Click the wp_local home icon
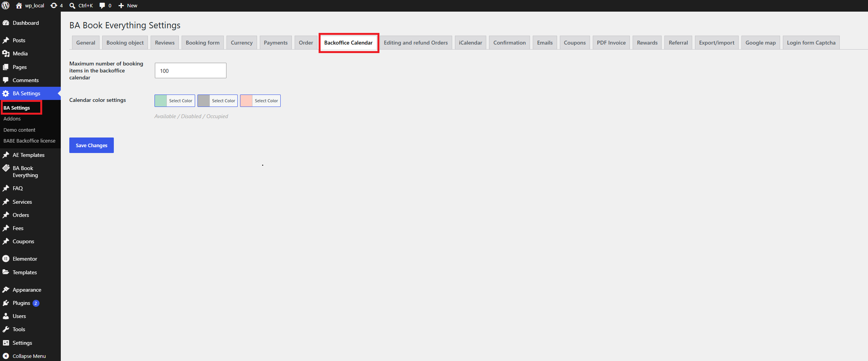The image size is (868, 361). (x=19, y=5)
